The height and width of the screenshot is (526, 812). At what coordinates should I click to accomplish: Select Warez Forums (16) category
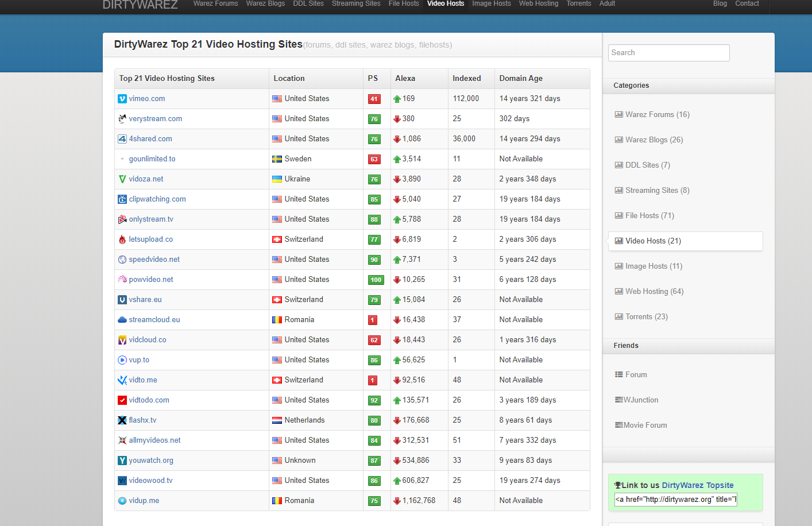(657, 115)
